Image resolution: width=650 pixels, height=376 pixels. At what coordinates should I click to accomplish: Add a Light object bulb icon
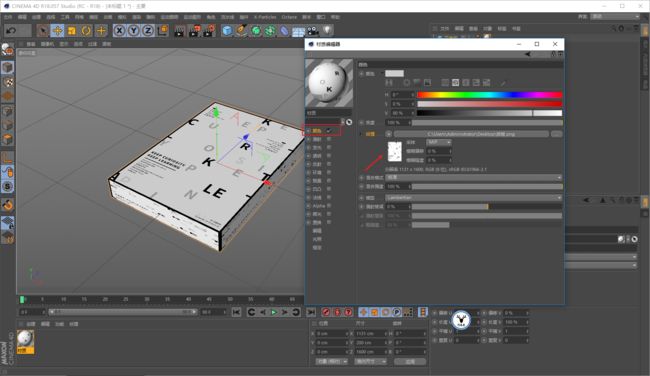coord(327,30)
